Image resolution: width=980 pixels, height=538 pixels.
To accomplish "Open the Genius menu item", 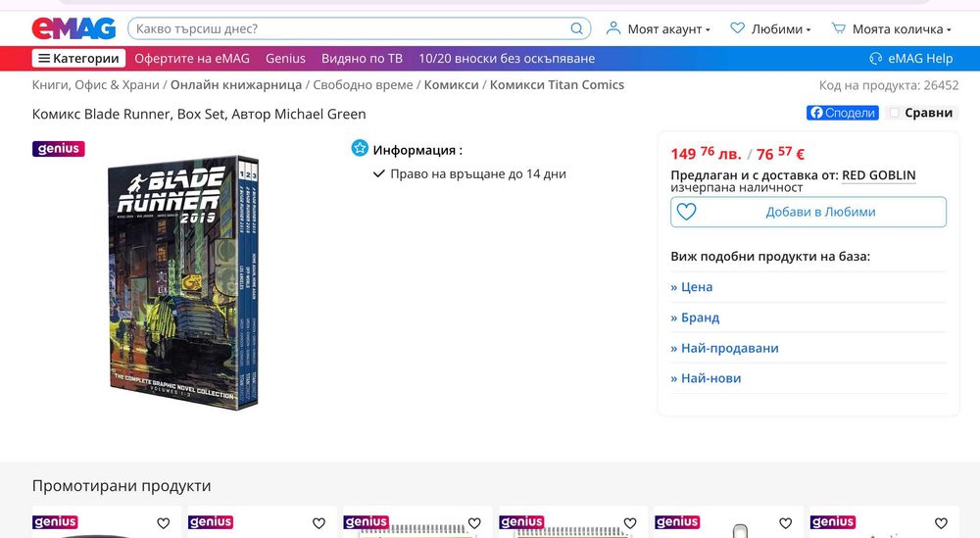I will 285,58.
